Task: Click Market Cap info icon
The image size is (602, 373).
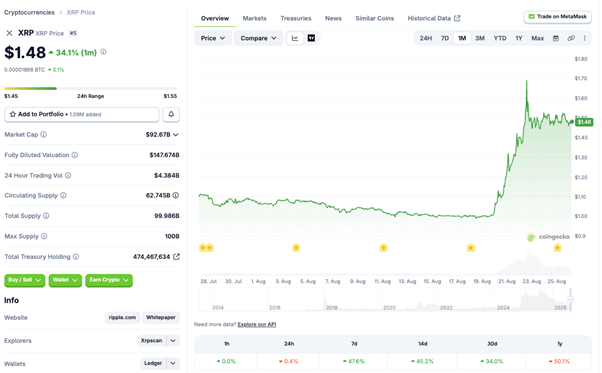Action: tap(44, 134)
